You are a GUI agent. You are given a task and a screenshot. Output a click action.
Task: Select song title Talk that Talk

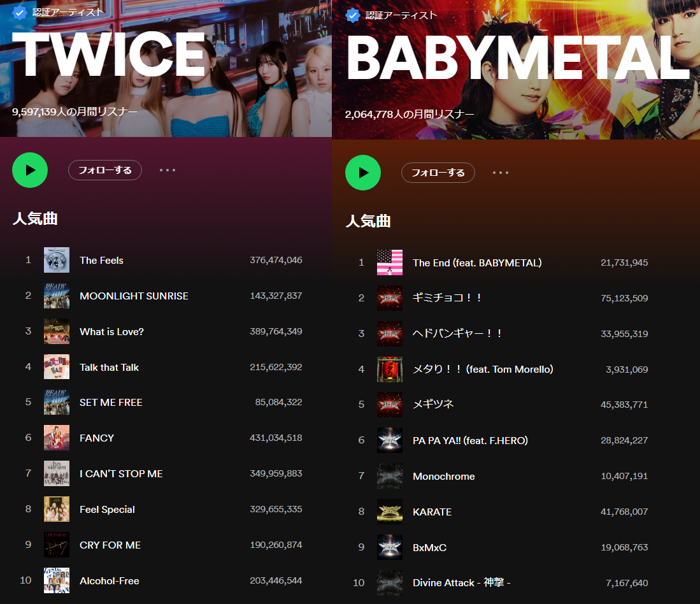(x=109, y=368)
